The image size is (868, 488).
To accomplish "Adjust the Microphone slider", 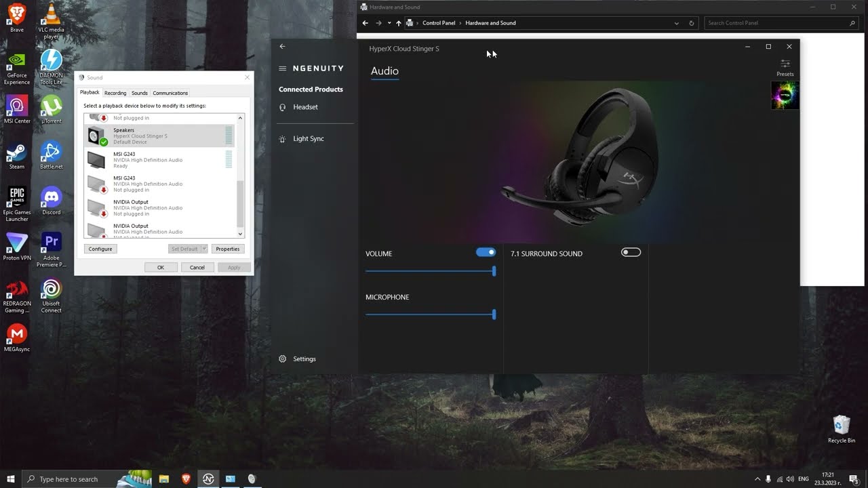I will pos(431,314).
